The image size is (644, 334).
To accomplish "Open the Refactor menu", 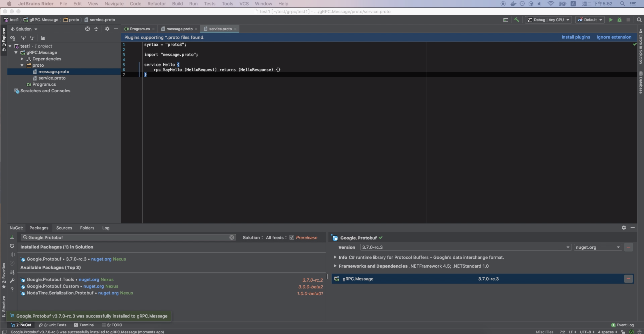I will click(x=157, y=4).
